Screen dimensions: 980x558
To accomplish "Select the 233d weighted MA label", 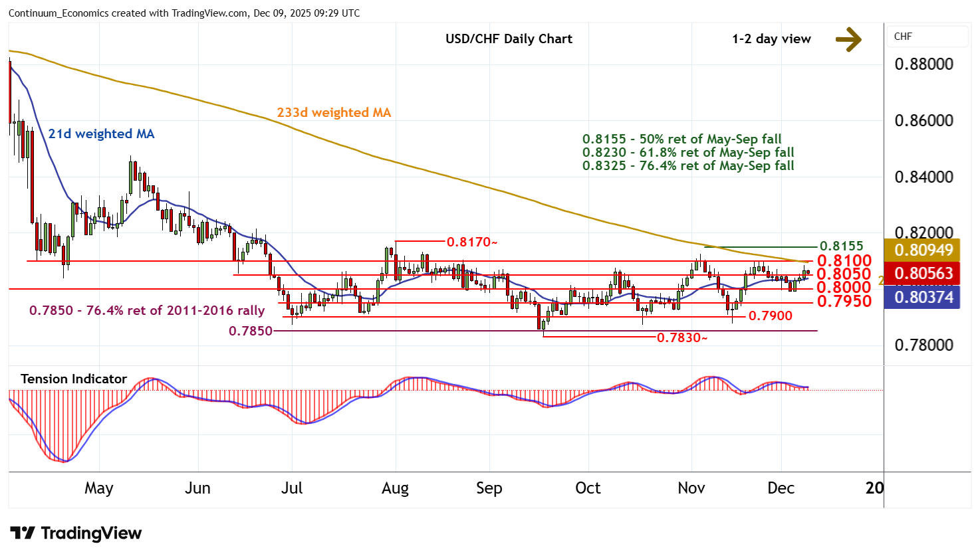I will coord(334,113).
